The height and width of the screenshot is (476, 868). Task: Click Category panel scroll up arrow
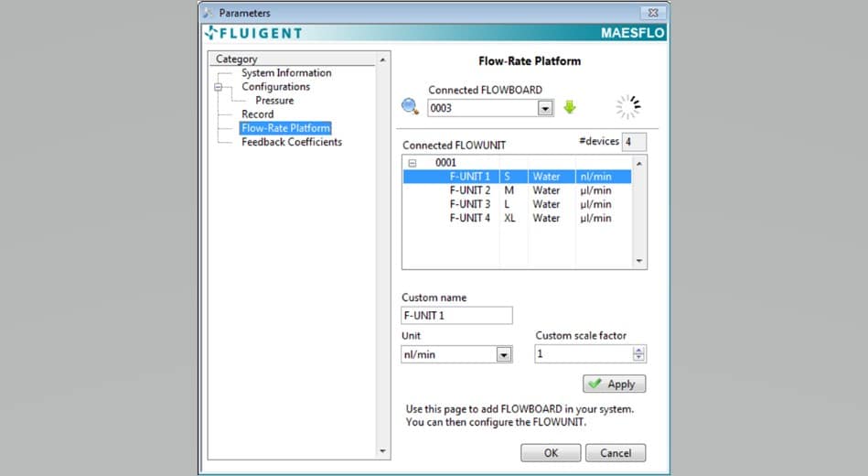pos(382,59)
